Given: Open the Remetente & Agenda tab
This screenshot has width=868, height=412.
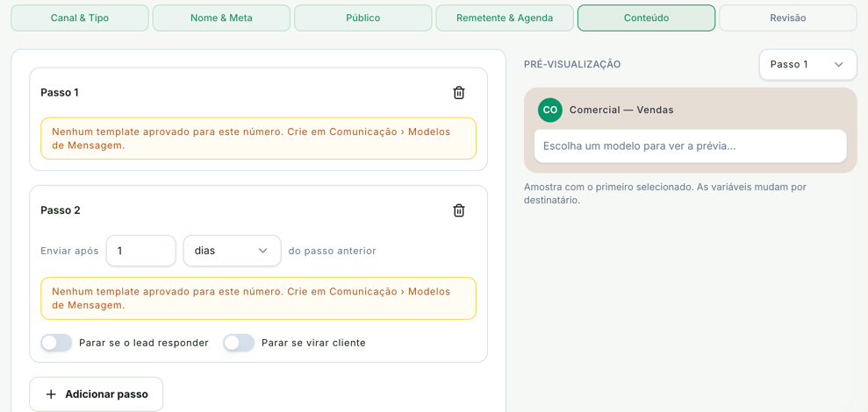Looking at the screenshot, I should pyautogui.click(x=505, y=18).
